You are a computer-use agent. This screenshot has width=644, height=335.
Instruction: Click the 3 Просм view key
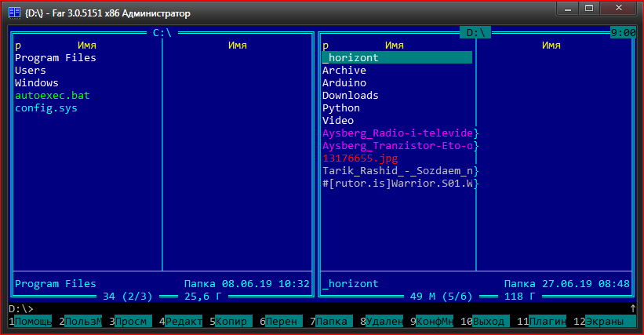pyautogui.click(x=133, y=322)
